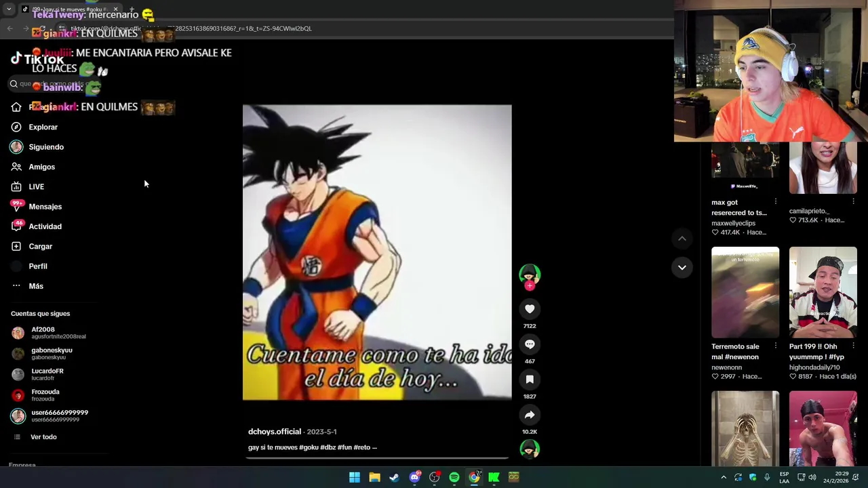Go to next video with down arrow

click(682, 268)
